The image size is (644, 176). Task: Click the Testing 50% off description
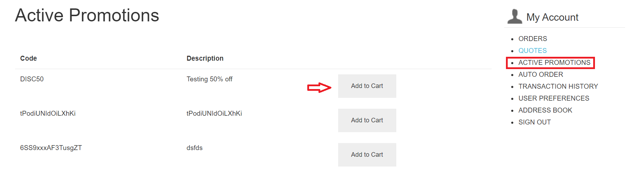click(x=210, y=79)
